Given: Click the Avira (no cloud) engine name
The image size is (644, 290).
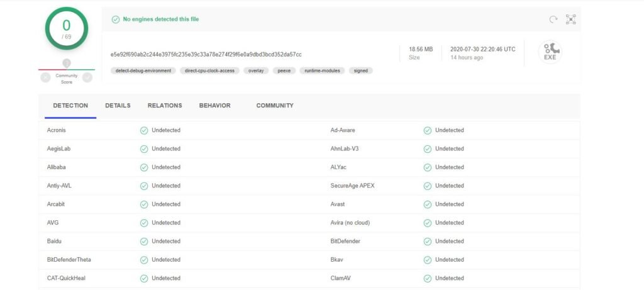Looking at the screenshot, I should point(350,223).
